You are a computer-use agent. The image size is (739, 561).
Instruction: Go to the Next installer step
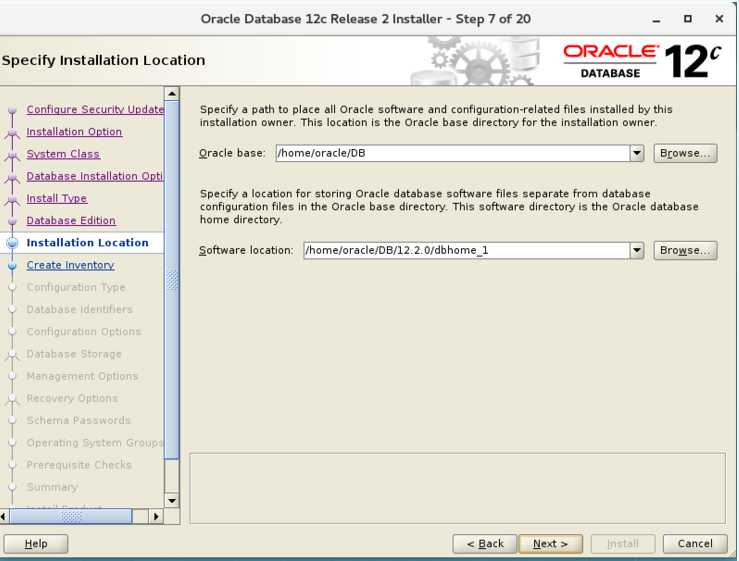click(550, 544)
